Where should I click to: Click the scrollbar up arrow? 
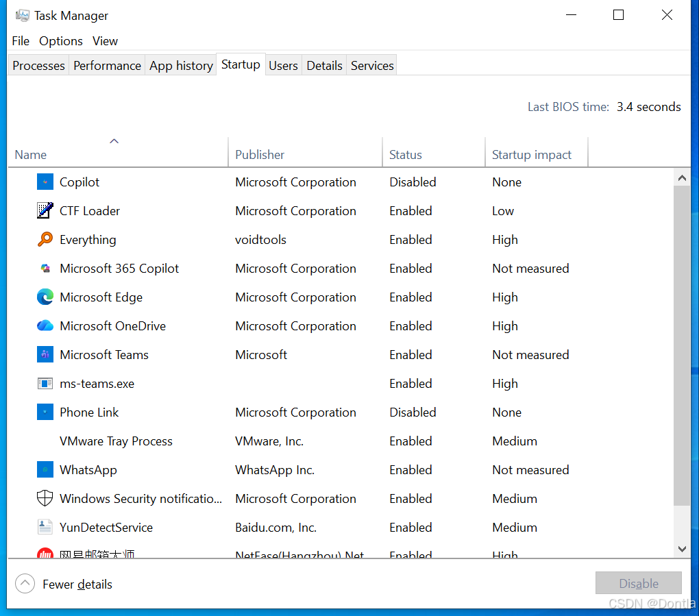[x=682, y=178]
